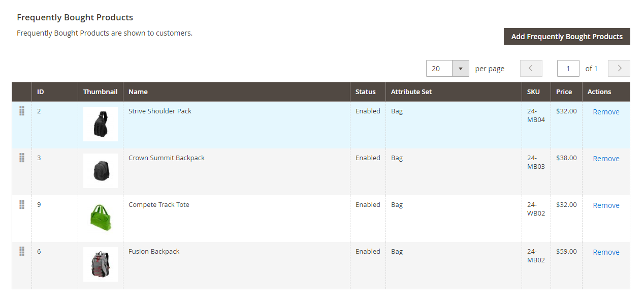Grab the drag handle for Compete Track Tote
The width and height of the screenshot is (644, 302).
click(22, 204)
